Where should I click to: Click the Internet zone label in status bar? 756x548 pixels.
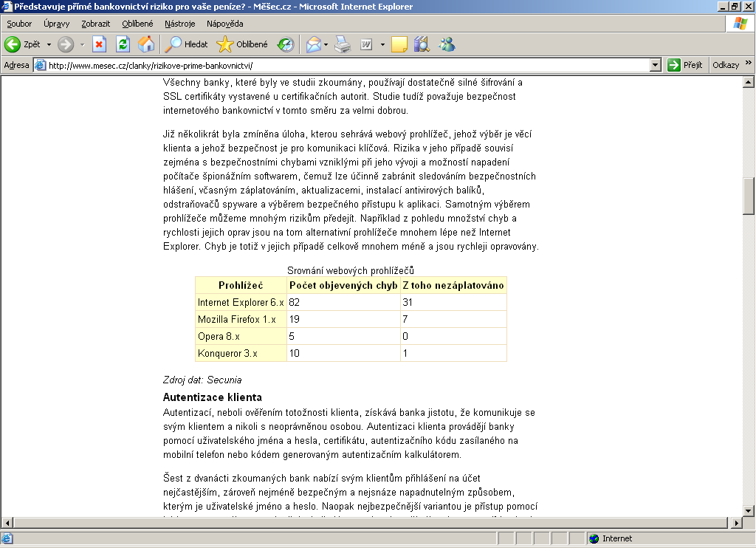click(x=616, y=538)
